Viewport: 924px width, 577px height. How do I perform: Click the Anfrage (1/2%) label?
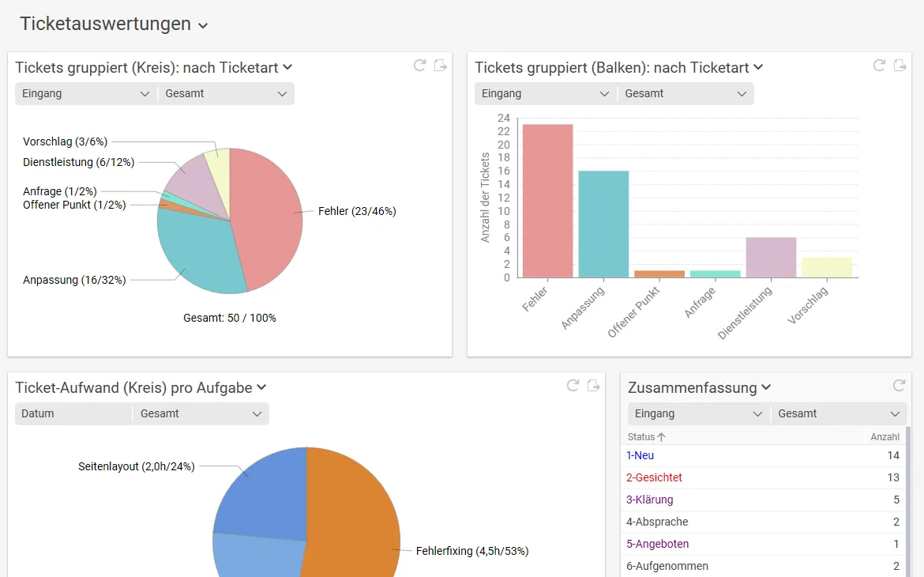point(59,191)
